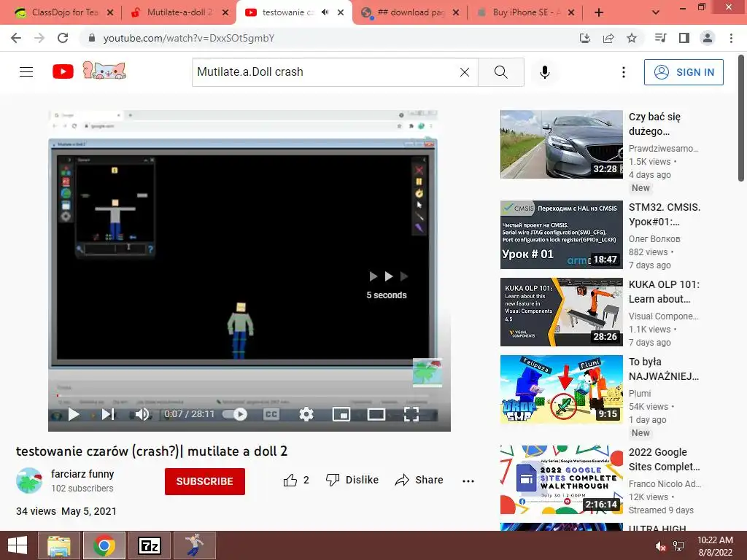Subscribe to farciarz funny channel

pos(205,481)
